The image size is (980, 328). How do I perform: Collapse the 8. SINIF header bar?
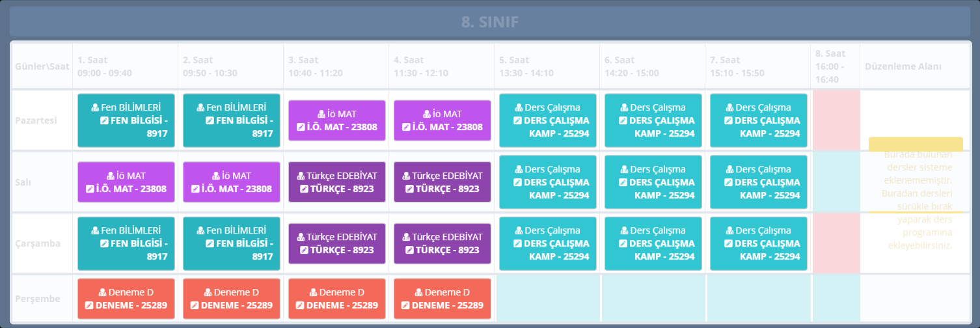pos(489,22)
